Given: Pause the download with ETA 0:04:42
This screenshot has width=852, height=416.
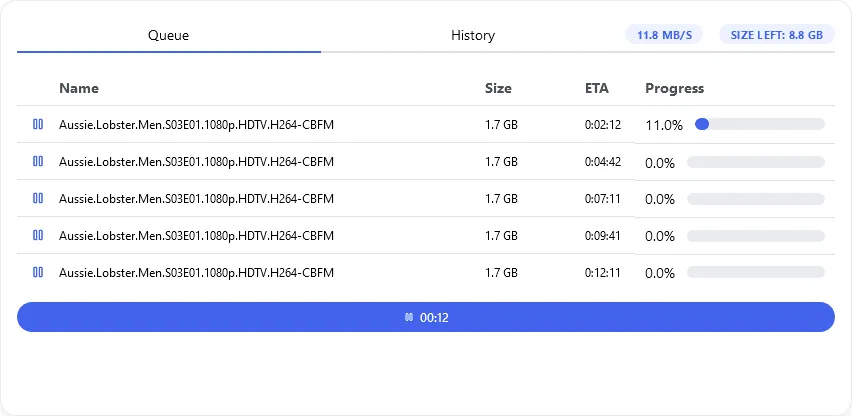Looking at the screenshot, I should pyautogui.click(x=38, y=162).
